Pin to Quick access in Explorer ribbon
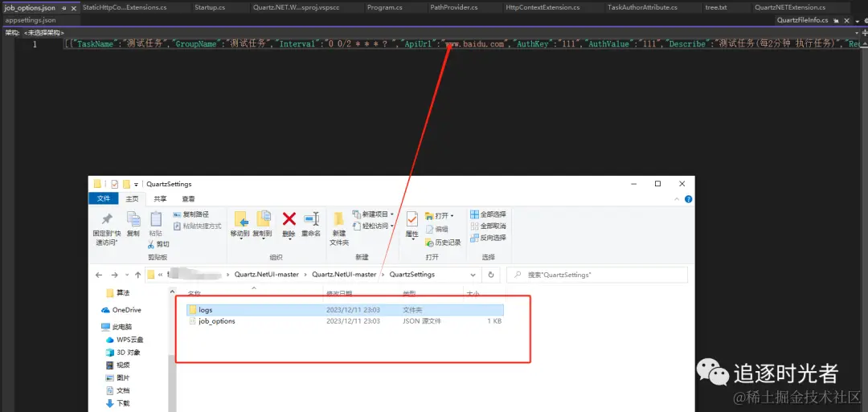The width and height of the screenshot is (868, 412). (x=106, y=228)
